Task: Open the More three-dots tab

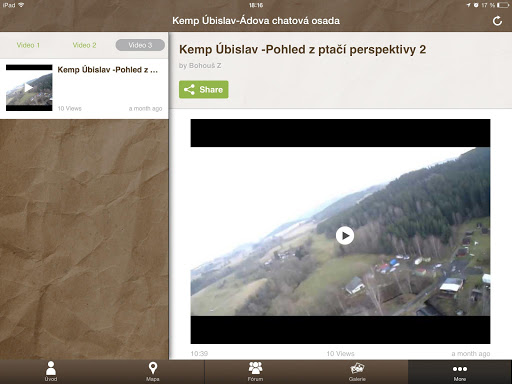Action: [460, 371]
